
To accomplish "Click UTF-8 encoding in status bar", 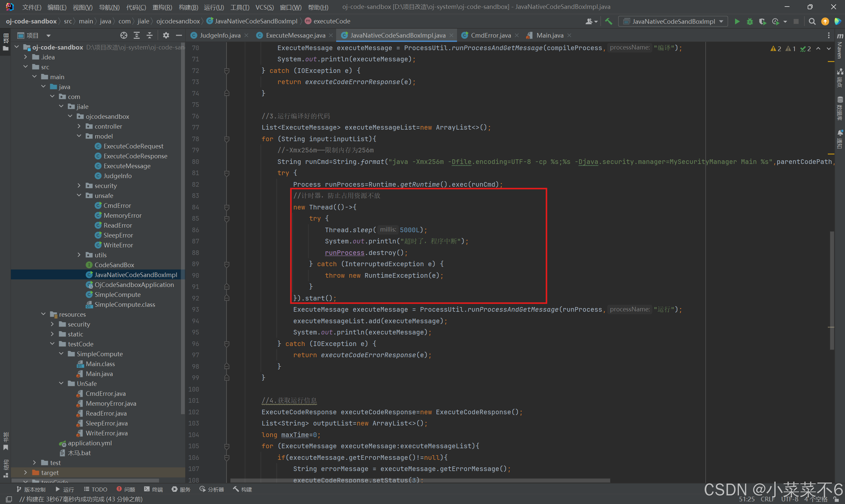I will [x=789, y=499].
